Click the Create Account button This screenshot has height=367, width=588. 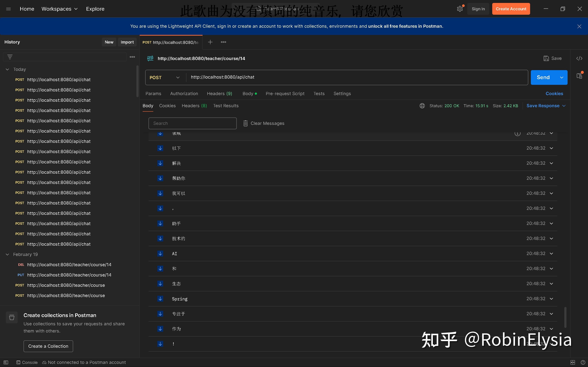(510, 9)
